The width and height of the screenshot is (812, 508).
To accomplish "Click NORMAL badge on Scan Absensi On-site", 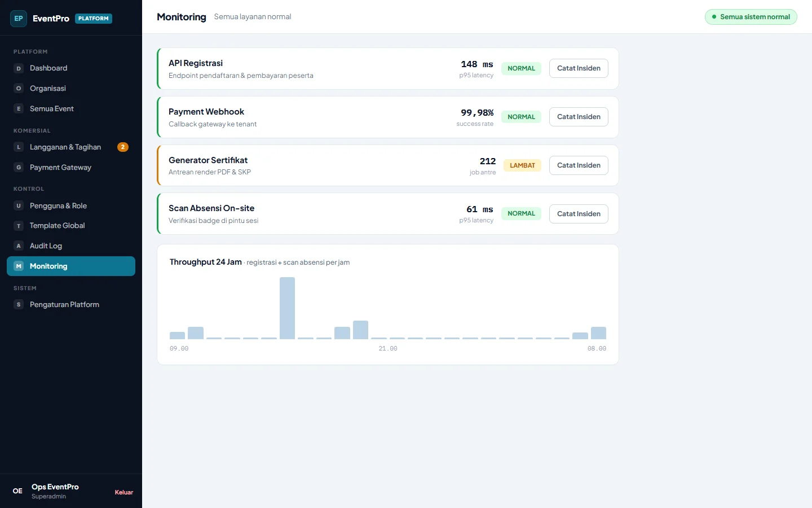I will [x=521, y=213].
